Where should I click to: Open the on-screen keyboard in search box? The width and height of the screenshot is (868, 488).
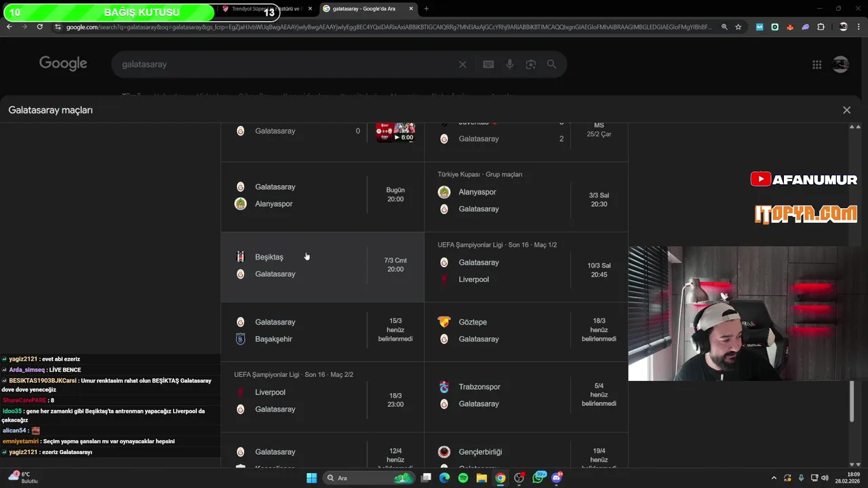[488, 64]
